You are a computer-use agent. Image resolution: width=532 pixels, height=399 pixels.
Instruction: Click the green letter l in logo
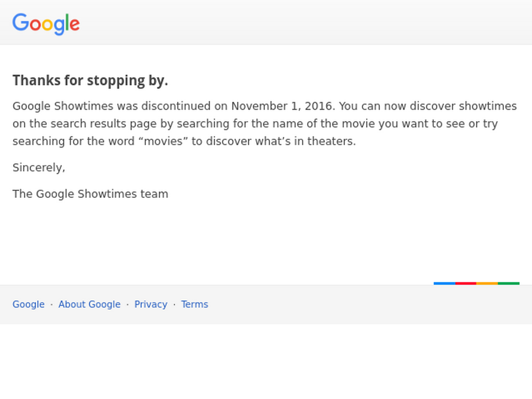pyautogui.click(x=68, y=22)
